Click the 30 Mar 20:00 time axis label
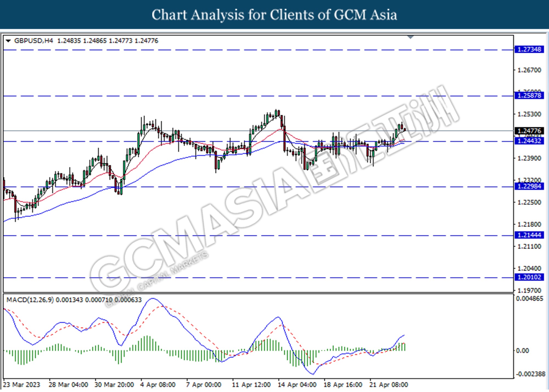The width and height of the screenshot is (549, 392). pos(114,385)
